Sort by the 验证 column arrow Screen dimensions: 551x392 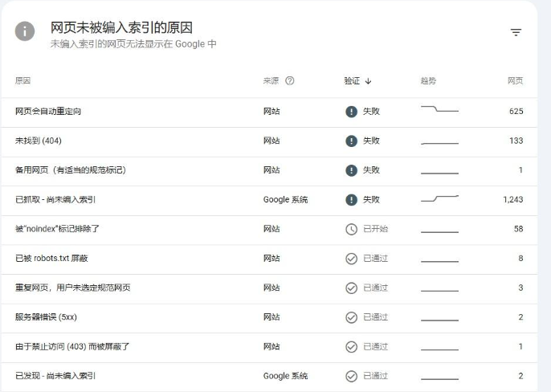(369, 81)
